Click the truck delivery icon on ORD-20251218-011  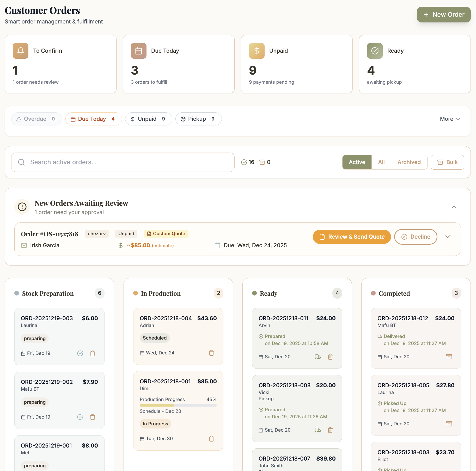(318, 357)
